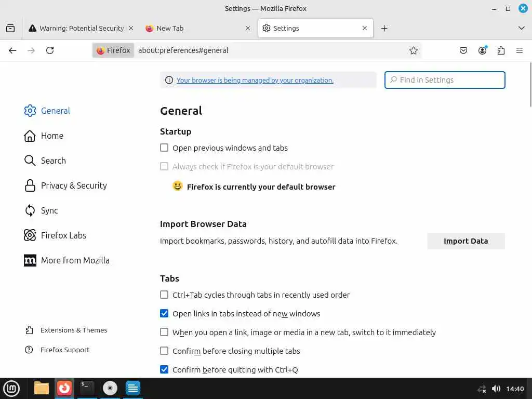This screenshot has height=399, width=532.
Task: Open the browser managed by organization link
Action: [x=255, y=80]
